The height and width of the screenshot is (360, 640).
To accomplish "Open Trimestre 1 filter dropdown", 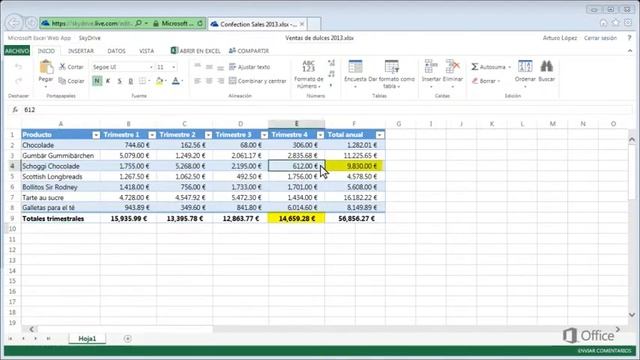I will click(152, 135).
